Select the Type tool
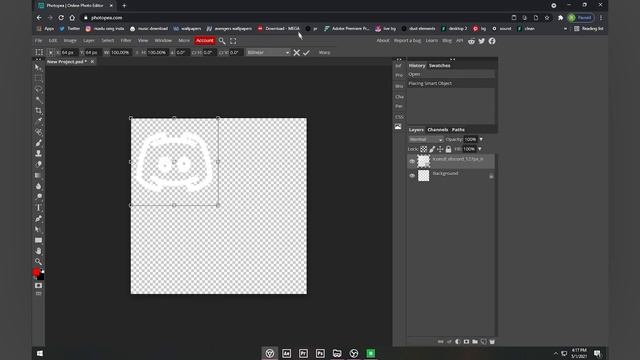640x360 pixels. pos(38,207)
